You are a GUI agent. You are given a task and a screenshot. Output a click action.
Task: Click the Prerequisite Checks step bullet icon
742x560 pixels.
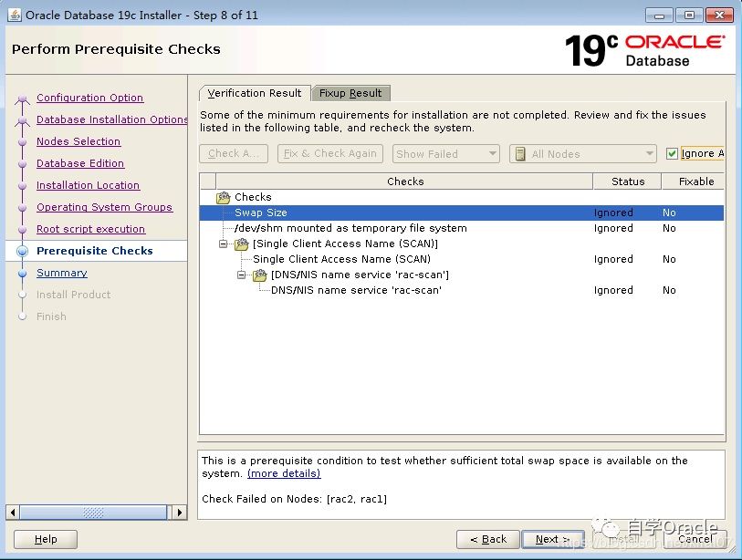22,251
